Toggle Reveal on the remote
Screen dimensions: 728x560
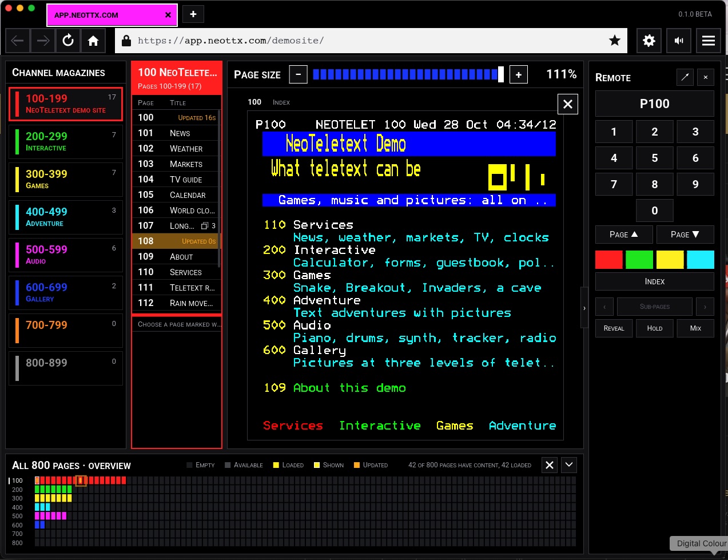pyautogui.click(x=614, y=328)
